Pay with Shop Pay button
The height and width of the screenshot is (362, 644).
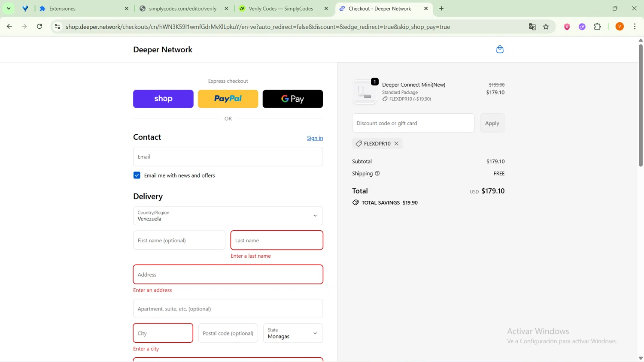point(163,99)
